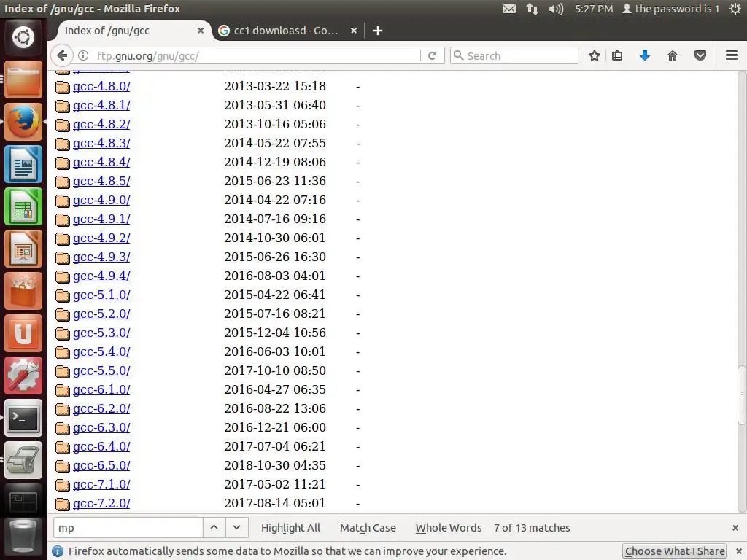Click the date '2013-10-16 05:06'

click(275, 124)
